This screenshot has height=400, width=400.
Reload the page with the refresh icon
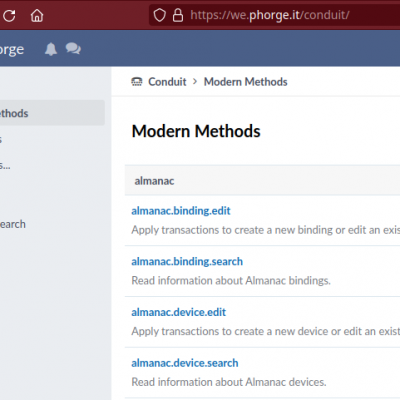(x=9, y=16)
